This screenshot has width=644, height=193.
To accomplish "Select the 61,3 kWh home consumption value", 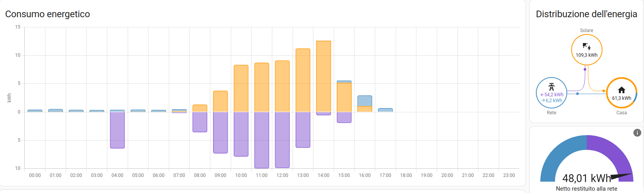I will [622, 98].
